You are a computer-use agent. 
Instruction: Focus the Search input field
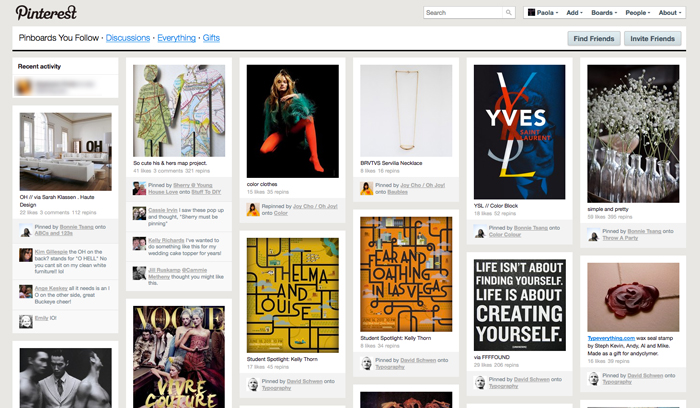463,12
